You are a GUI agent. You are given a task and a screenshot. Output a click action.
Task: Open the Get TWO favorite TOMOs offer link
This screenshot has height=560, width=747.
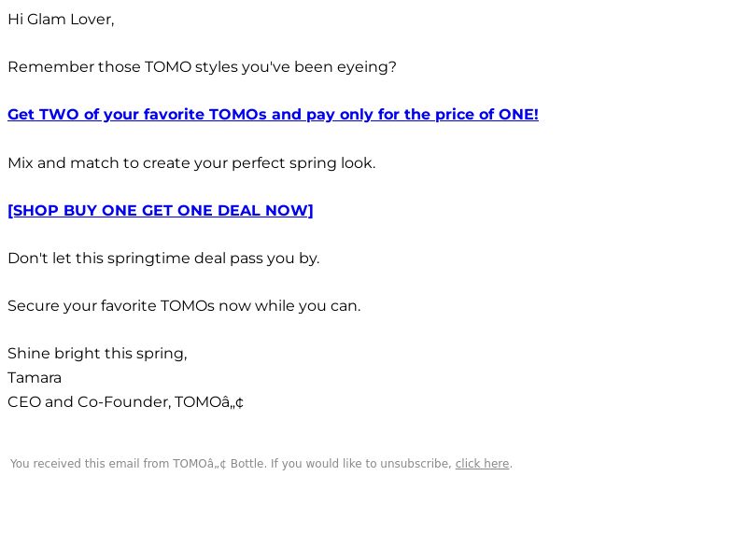pyautogui.click(x=273, y=115)
